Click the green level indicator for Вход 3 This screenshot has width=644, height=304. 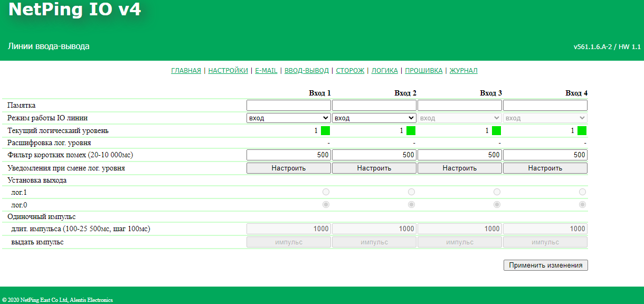tap(496, 131)
